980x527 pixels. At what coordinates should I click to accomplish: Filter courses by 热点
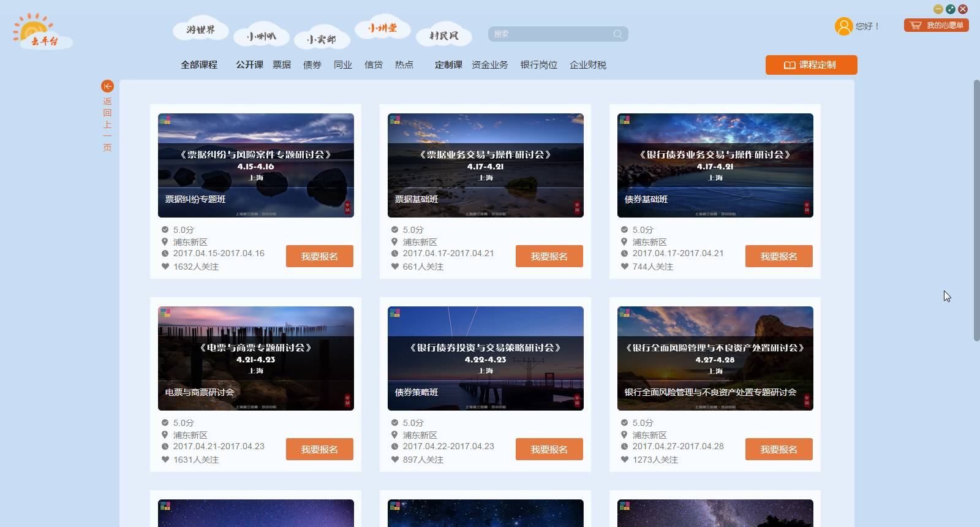pyautogui.click(x=404, y=65)
